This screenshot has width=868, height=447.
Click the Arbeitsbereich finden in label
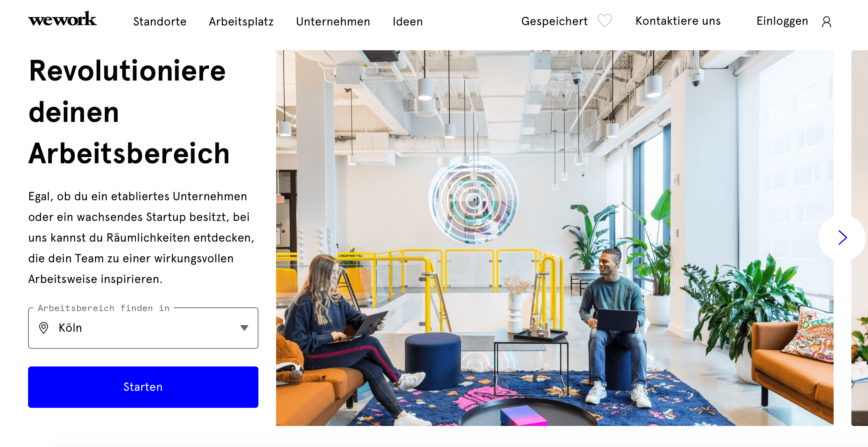tap(104, 308)
